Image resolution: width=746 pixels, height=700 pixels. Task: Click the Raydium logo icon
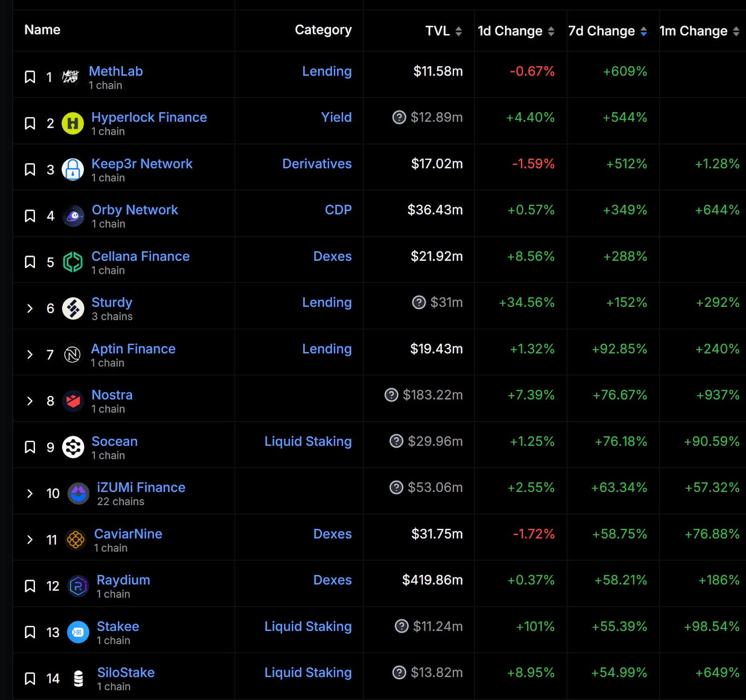[78, 586]
